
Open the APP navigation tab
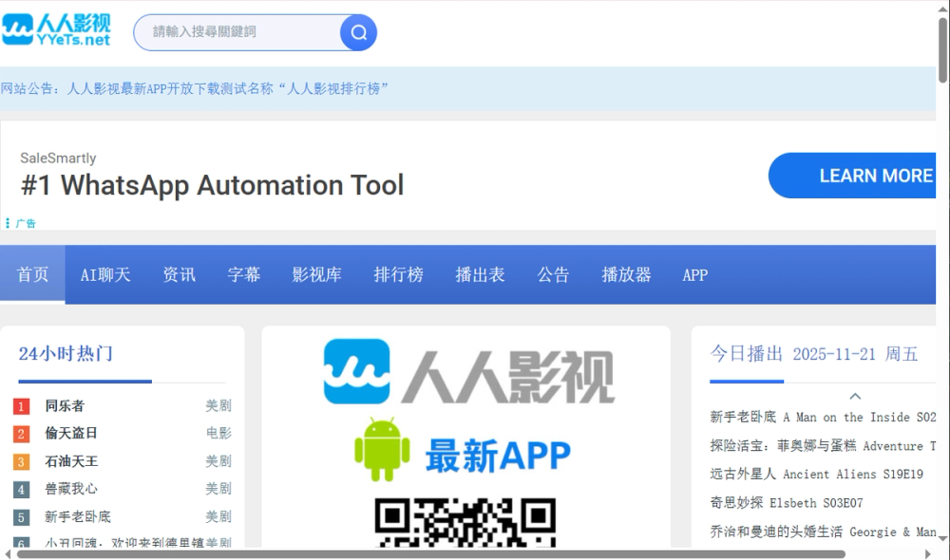695,275
